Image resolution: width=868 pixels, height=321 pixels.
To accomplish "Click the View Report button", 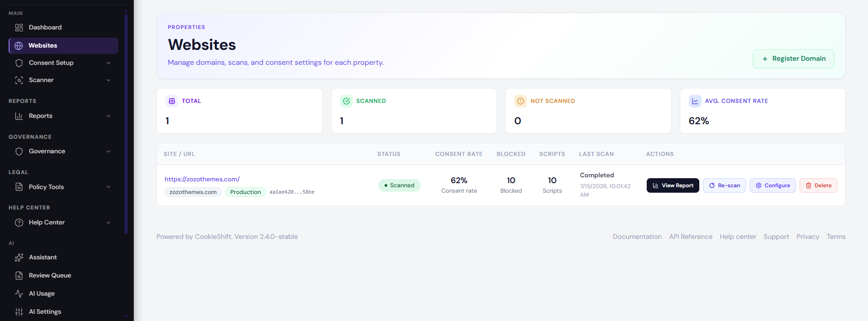I will click(x=673, y=185).
